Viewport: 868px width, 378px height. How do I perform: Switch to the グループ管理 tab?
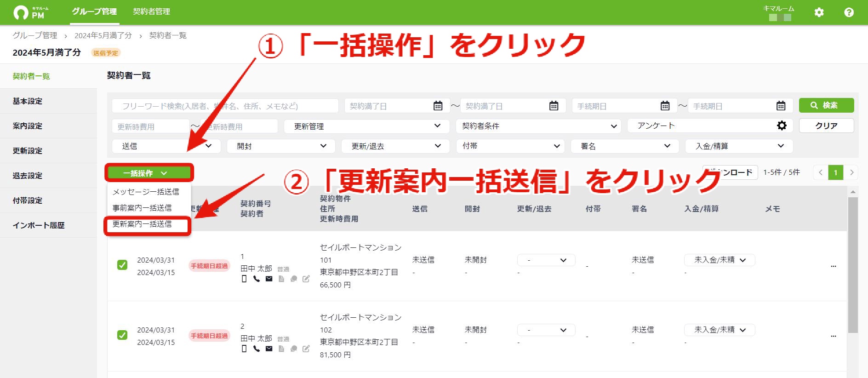[x=94, y=11]
